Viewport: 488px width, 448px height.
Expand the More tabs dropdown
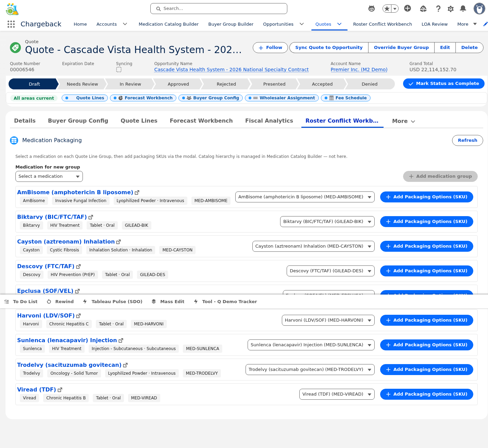404,121
